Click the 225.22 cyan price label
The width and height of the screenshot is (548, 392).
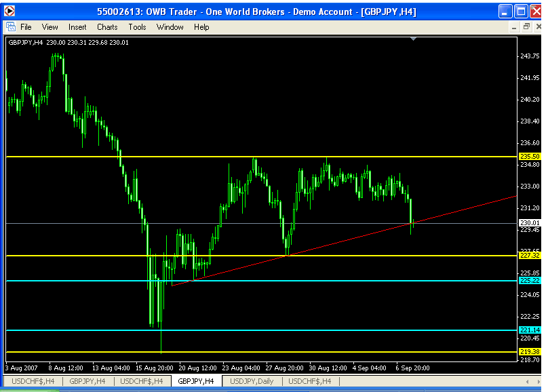(530, 281)
